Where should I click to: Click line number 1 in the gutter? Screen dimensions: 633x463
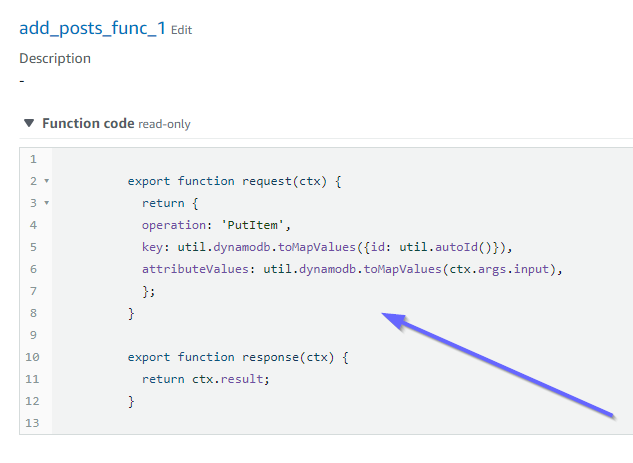(33, 160)
